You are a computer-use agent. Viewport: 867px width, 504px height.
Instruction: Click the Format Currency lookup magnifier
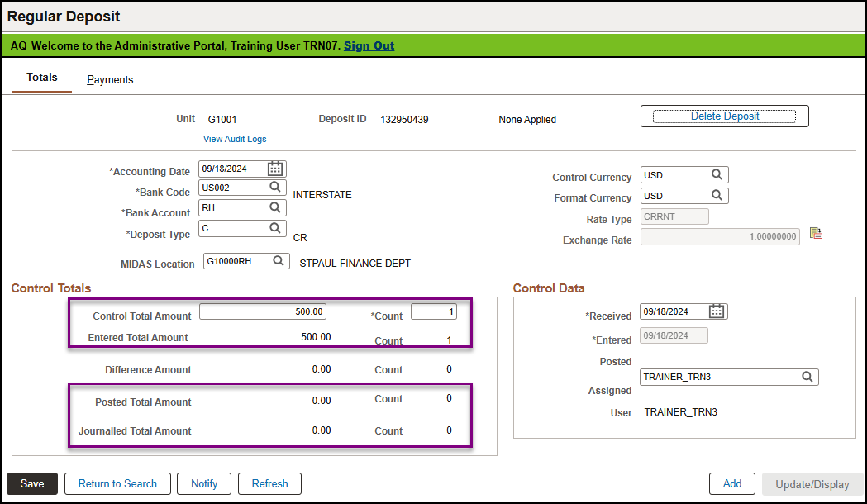click(x=717, y=196)
